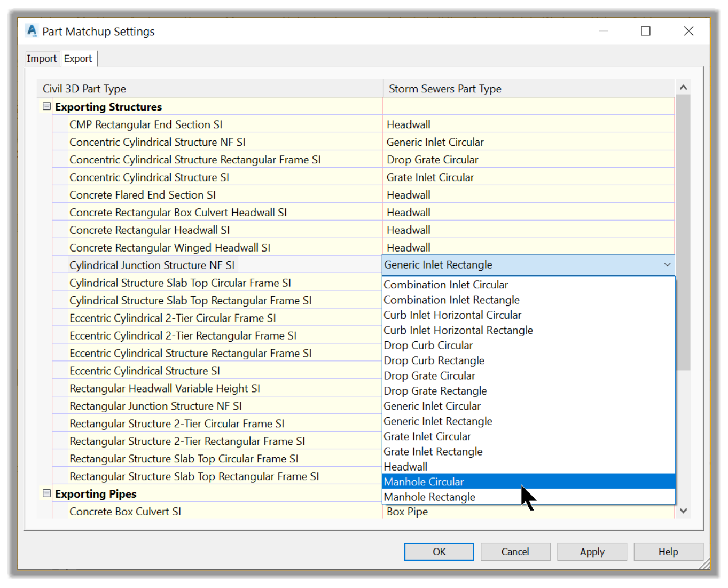Choose Manhole Rectangle from the list
This screenshot has height=588, width=728.
click(529, 497)
